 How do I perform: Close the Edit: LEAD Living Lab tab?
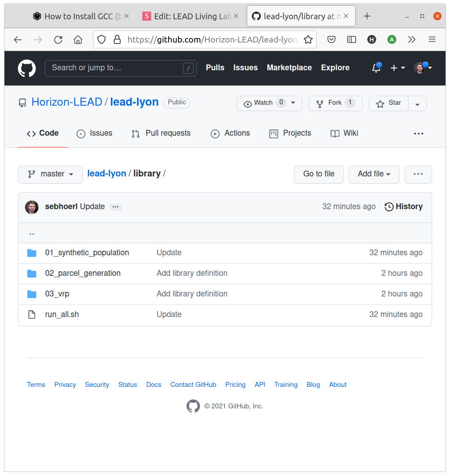pyautogui.click(x=236, y=16)
